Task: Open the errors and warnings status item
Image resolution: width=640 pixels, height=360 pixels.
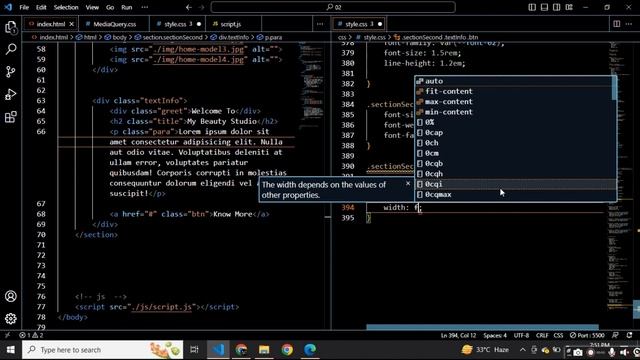Action: tap(31, 335)
